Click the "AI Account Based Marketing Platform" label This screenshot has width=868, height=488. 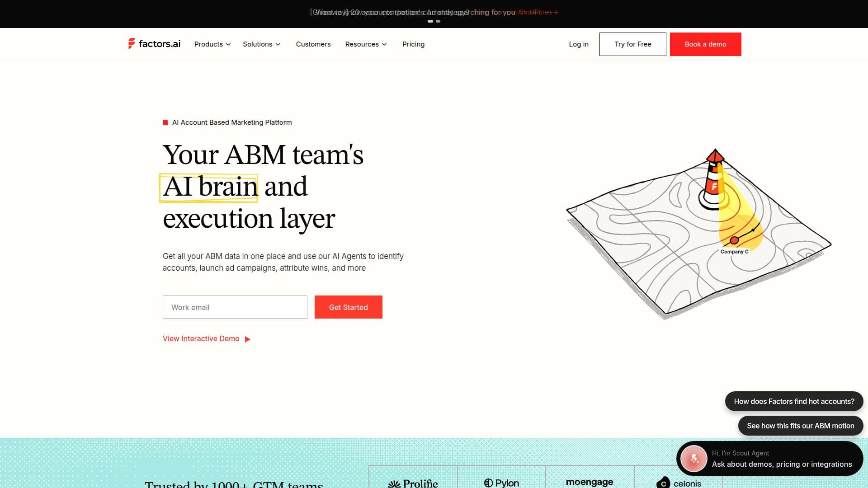point(232,122)
